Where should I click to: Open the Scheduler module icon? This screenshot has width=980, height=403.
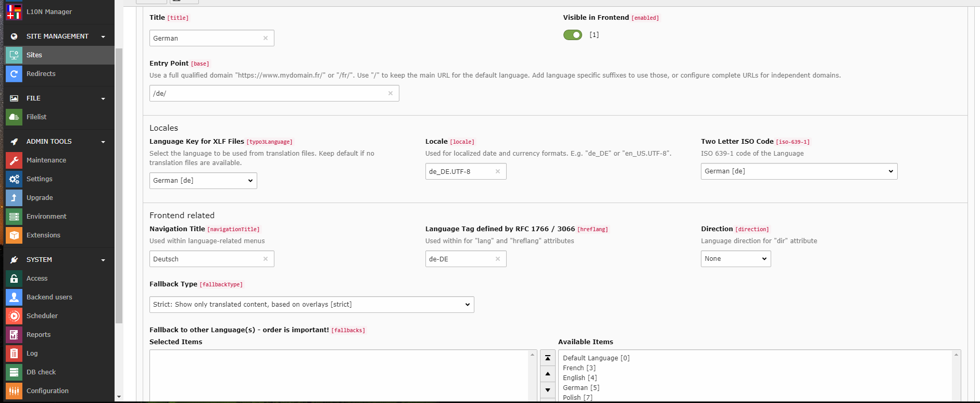14,316
